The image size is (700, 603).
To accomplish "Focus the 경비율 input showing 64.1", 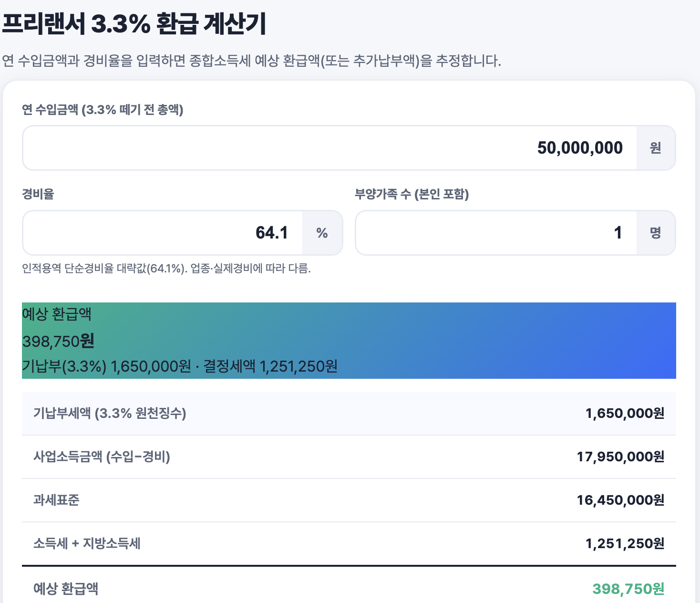I will [163, 233].
